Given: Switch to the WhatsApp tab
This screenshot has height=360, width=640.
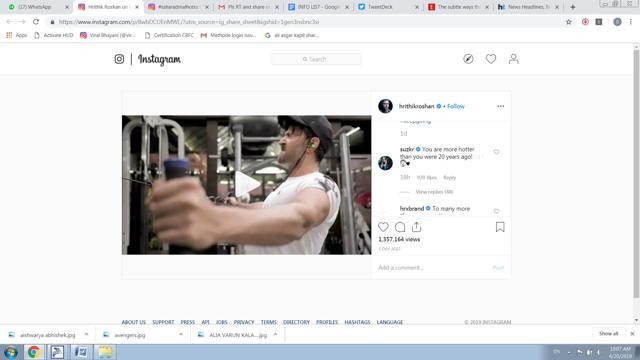Looking at the screenshot, I should [x=35, y=7].
